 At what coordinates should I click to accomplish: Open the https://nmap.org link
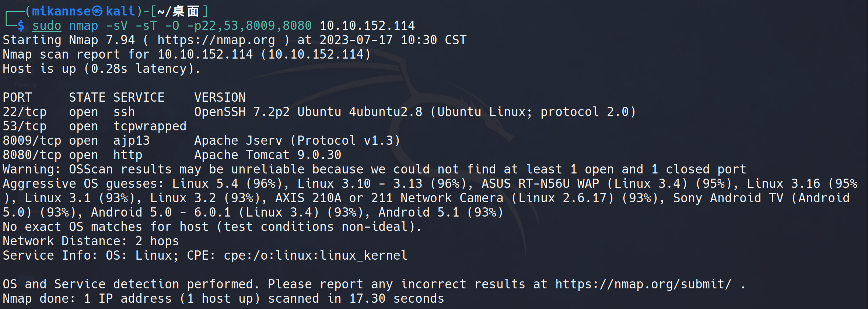tap(216, 40)
